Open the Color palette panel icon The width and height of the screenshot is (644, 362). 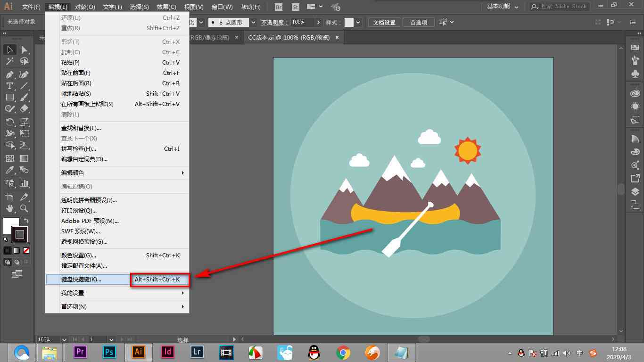(x=635, y=152)
